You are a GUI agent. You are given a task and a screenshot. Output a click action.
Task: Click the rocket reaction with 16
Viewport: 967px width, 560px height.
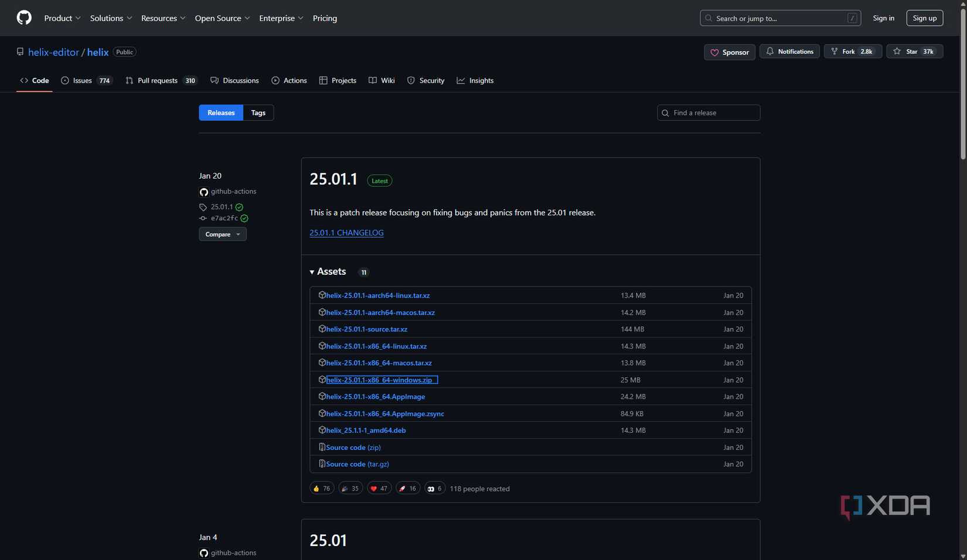coord(407,489)
